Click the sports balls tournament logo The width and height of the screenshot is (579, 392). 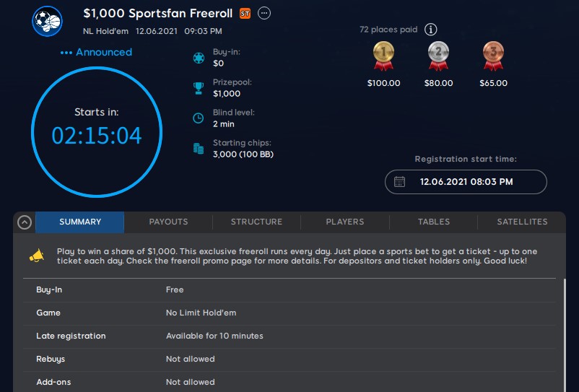(48, 20)
